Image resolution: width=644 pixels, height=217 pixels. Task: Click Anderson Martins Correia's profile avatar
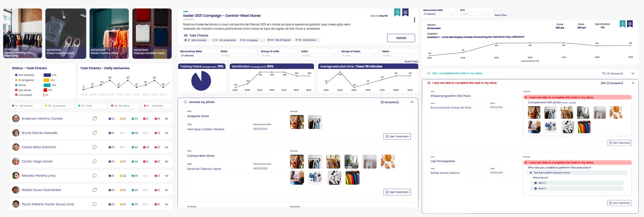(16, 118)
